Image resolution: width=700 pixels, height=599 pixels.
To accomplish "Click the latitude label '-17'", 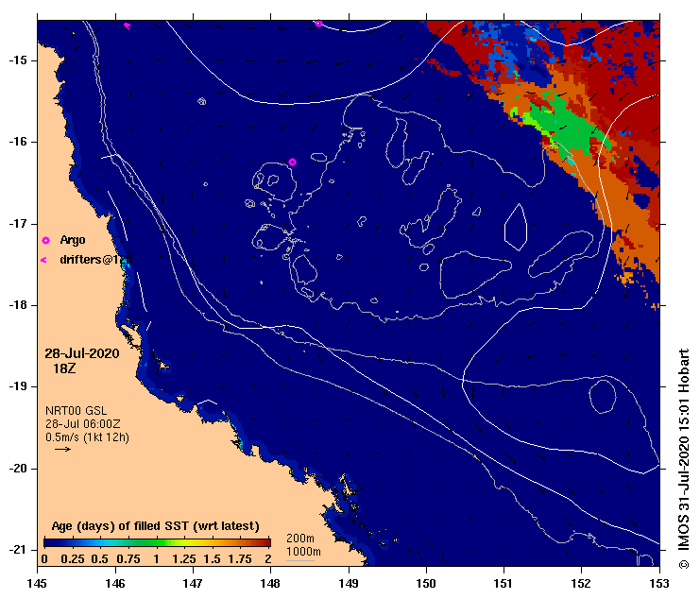I will (x=17, y=224).
